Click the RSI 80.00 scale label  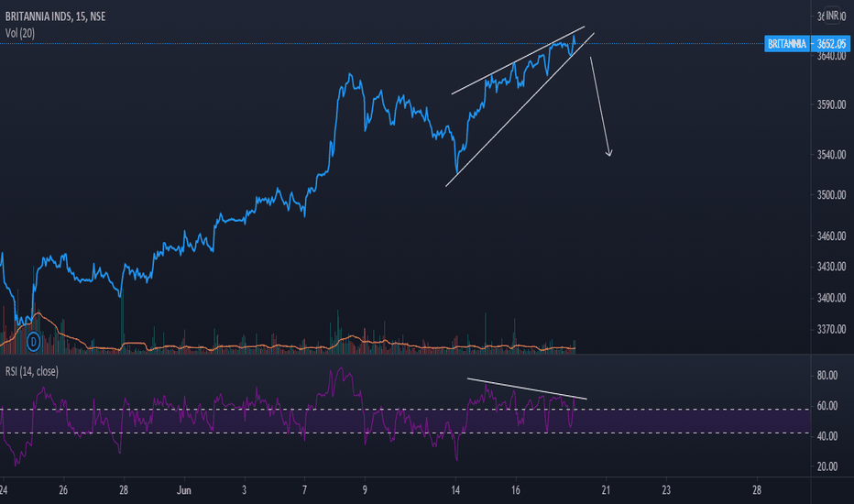click(827, 376)
